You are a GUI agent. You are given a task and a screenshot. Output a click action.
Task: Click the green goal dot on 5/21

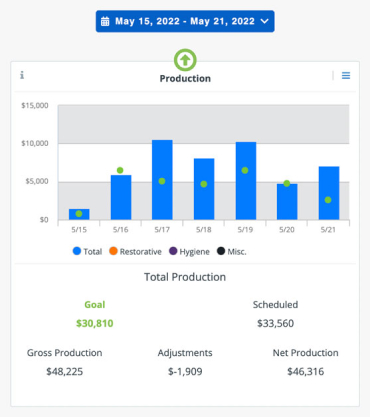click(x=328, y=200)
